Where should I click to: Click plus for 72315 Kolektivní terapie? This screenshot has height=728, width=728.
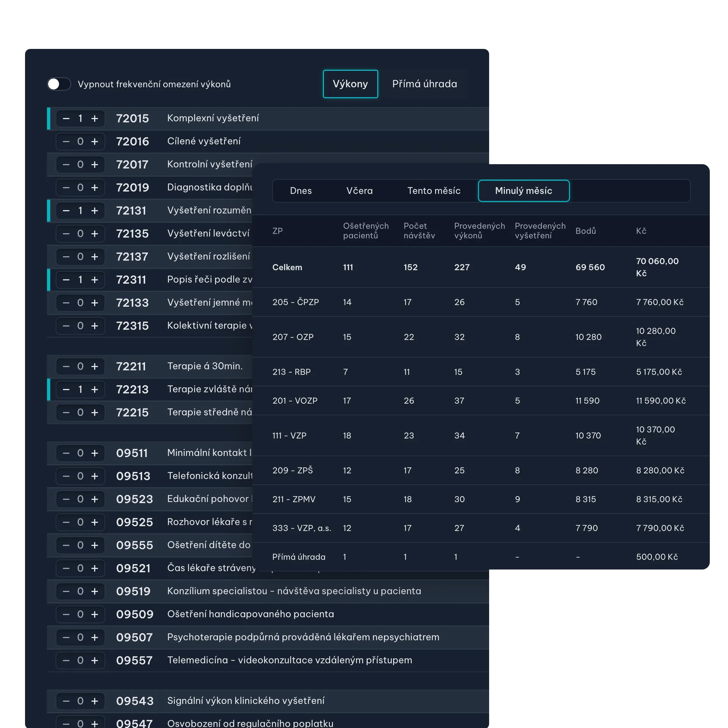(95, 326)
